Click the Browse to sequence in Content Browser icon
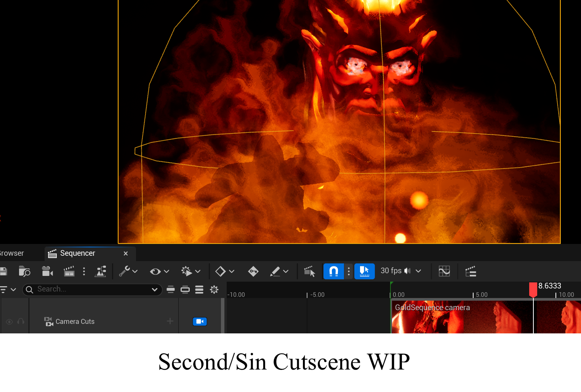This screenshot has width=581, height=392. point(24,271)
